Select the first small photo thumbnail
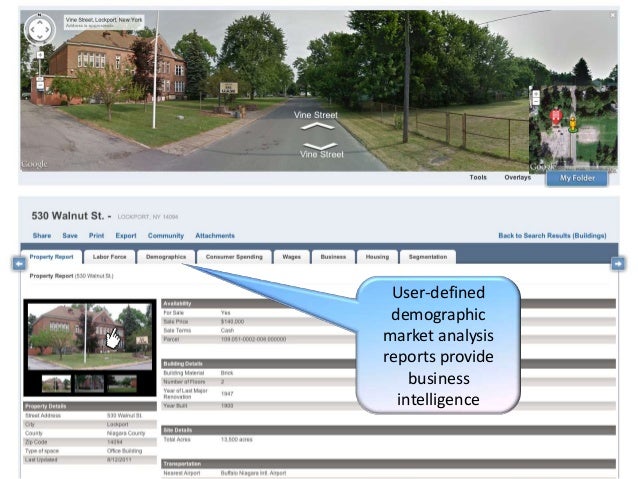The width and height of the screenshot is (638, 479). point(55,383)
